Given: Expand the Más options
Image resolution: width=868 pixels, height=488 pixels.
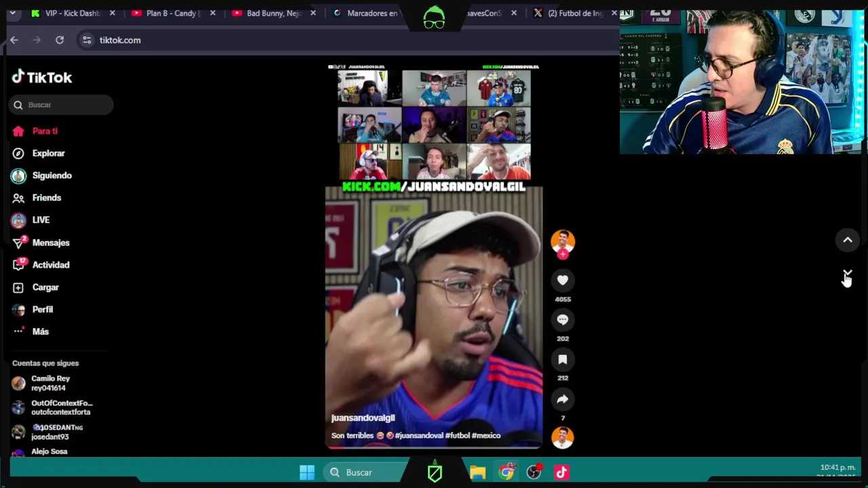Looking at the screenshot, I should point(31,331).
